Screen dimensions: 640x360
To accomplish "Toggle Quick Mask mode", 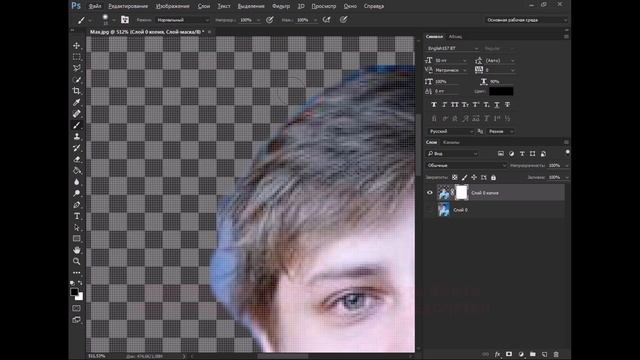I will pyautogui.click(x=76, y=309).
